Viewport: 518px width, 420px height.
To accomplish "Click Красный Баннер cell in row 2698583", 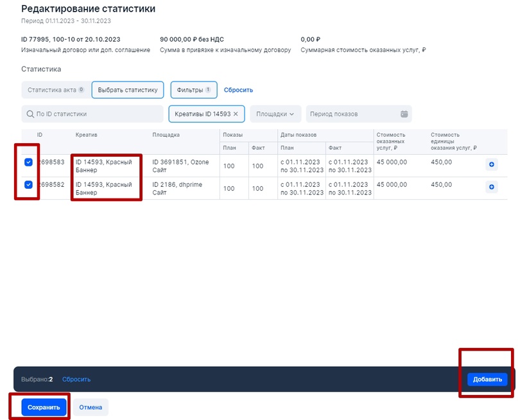I will pos(104,166).
